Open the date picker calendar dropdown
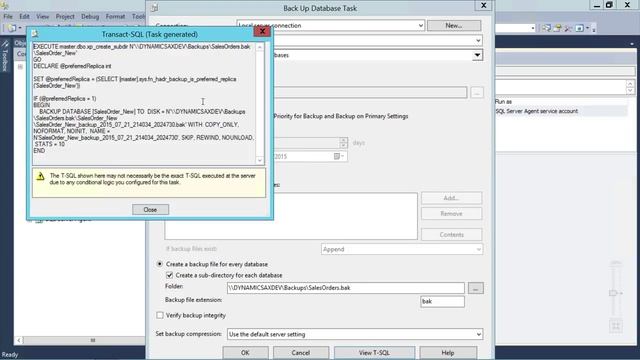 pyautogui.click(x=339, y=156)
